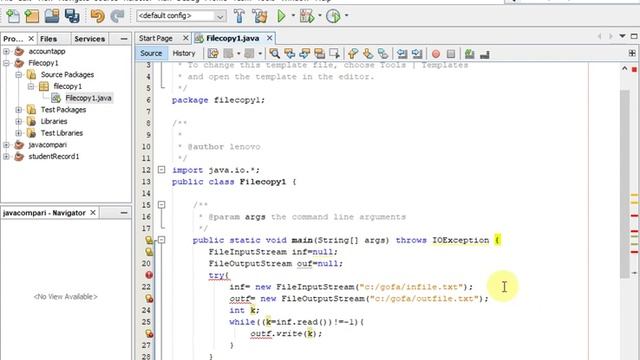Viewport: 640px width, 360px height.
Task: Click the Last Edit icon in editor toolbar
Action: [x=213, y=53]
